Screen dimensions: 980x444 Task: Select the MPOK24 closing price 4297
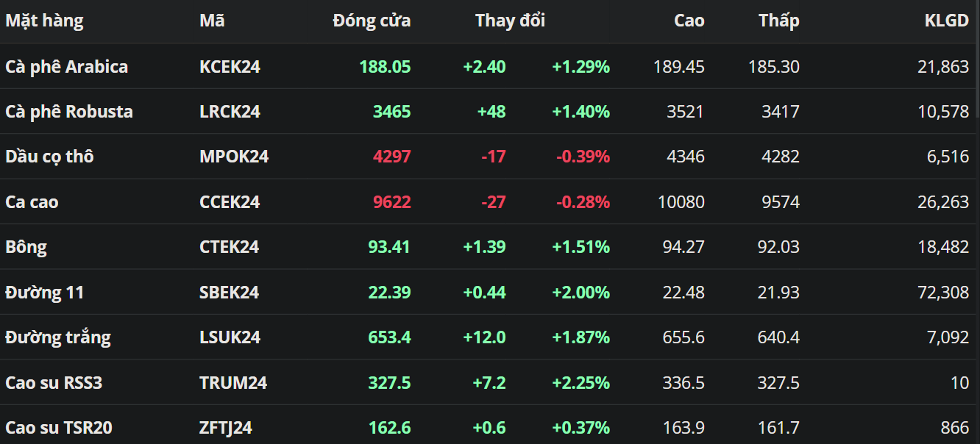(x=391, y=157)
